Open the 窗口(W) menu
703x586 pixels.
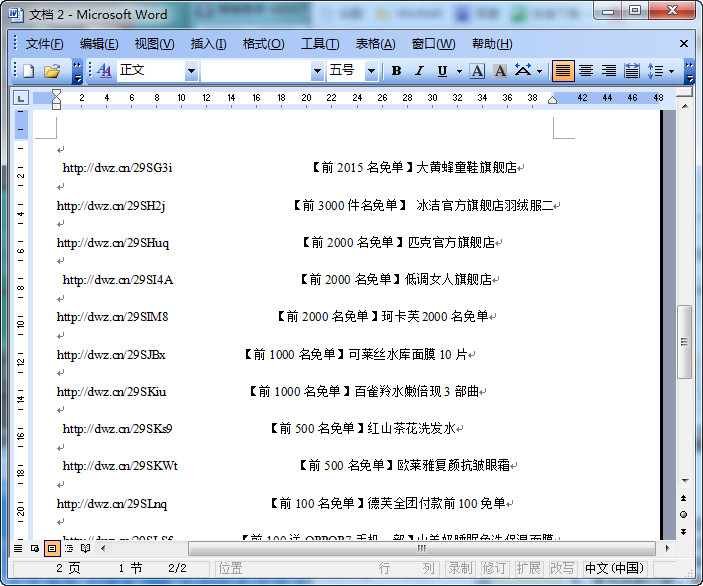coord(433,44)
